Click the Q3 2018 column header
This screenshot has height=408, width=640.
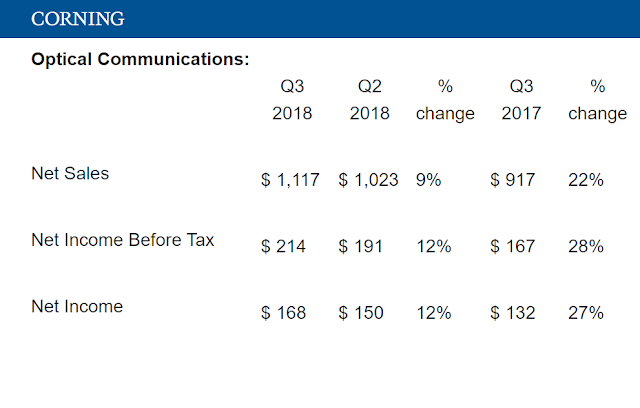[292, 100]
